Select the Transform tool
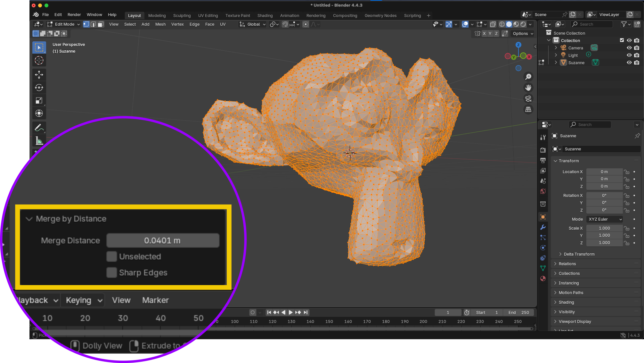644x363 pixels. [39, 113]
